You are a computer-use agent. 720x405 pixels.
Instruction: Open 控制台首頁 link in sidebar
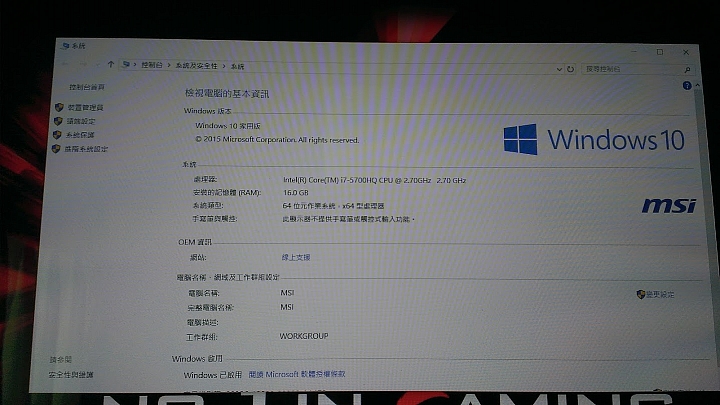[87, 87]
